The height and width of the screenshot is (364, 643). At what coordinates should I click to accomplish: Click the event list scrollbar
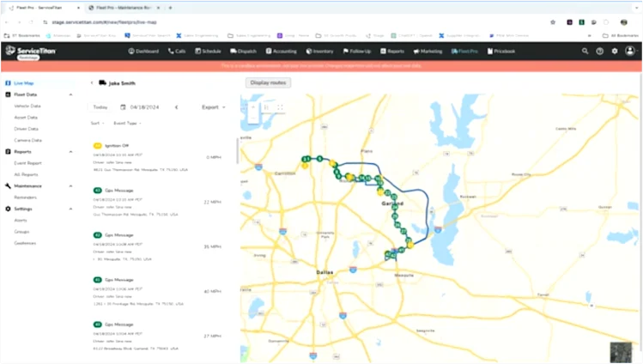point(237,151)
